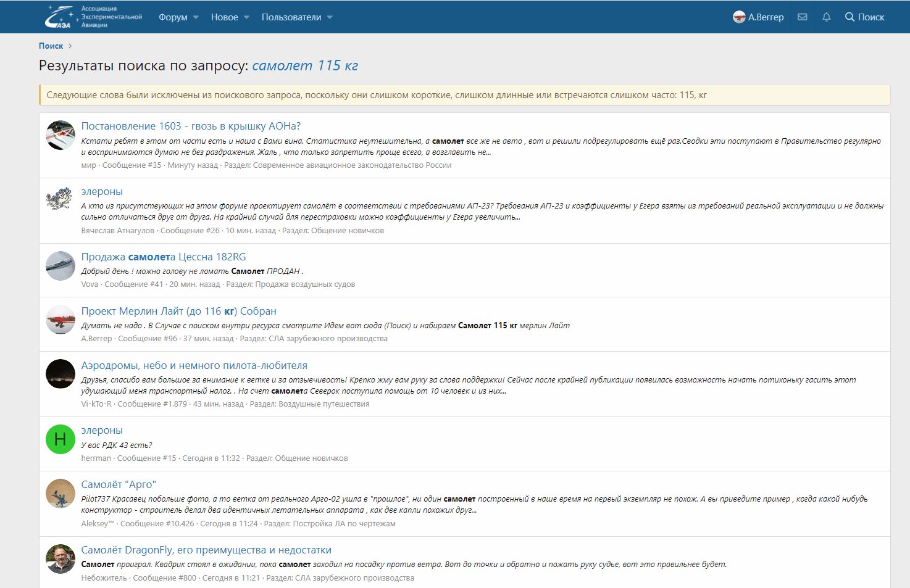Open the inbox envelope icon
910x588 pixels.
[802, 17]
